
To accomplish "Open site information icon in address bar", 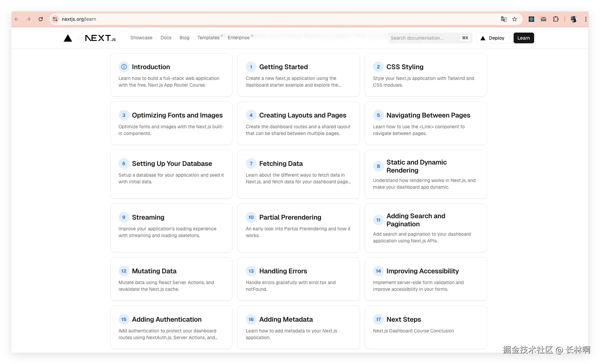I will click(55, 19).
